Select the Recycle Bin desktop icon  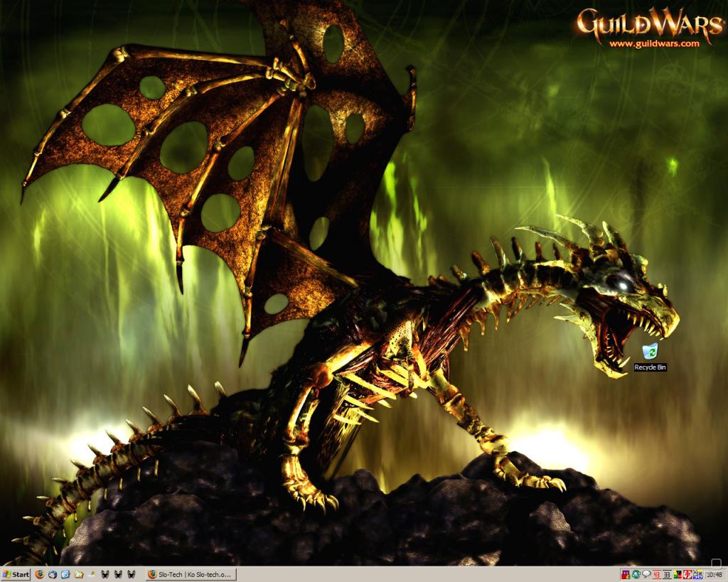point(650,351)
